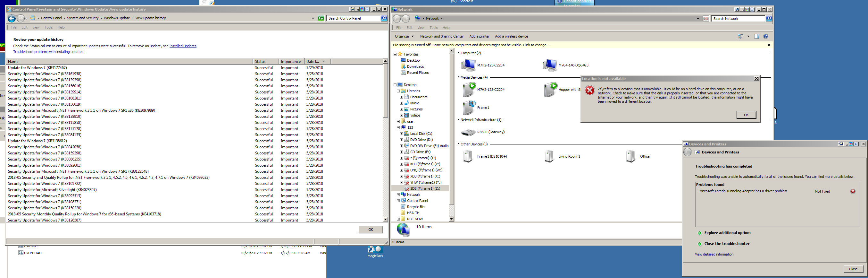
Task: Click the Search Network magnifier icon
Action: (769, 19)
